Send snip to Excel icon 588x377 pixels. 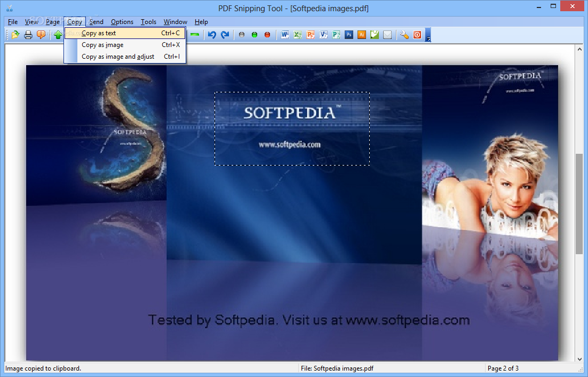(297, 35)
